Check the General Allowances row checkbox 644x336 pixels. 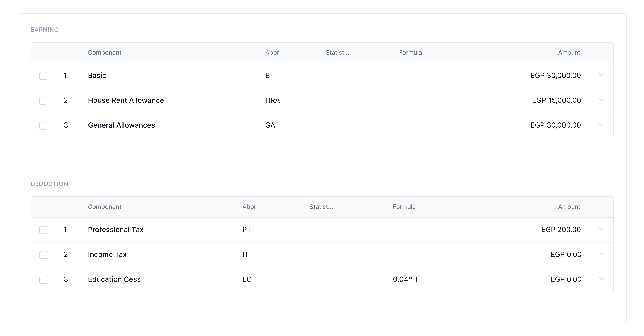point(43,125)
